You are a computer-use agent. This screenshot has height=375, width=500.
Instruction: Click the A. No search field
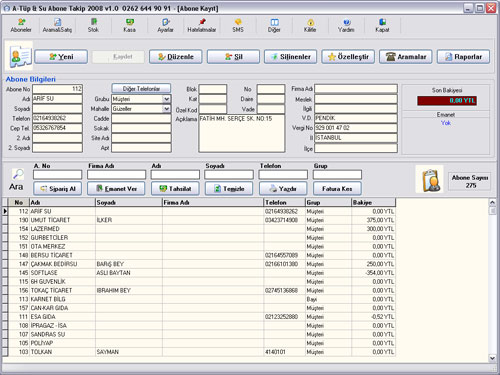click(57, 175)
